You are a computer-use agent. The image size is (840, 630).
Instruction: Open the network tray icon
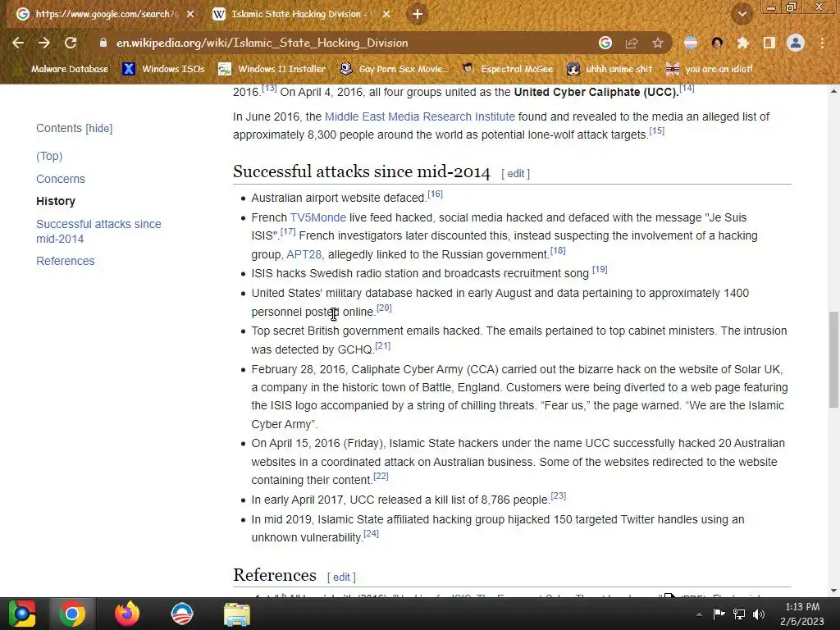[x=739, y=614]
